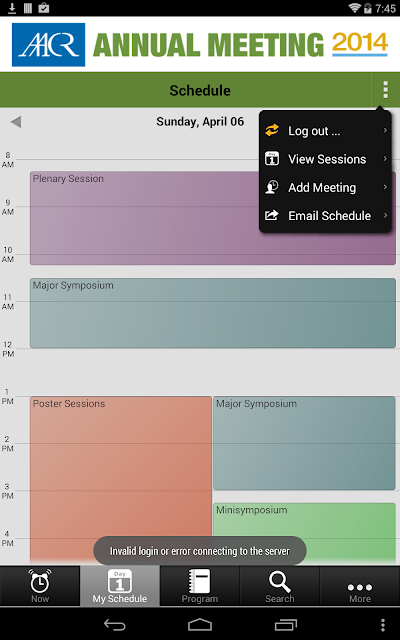Open the Now alarm clock tab

point(40,586)
